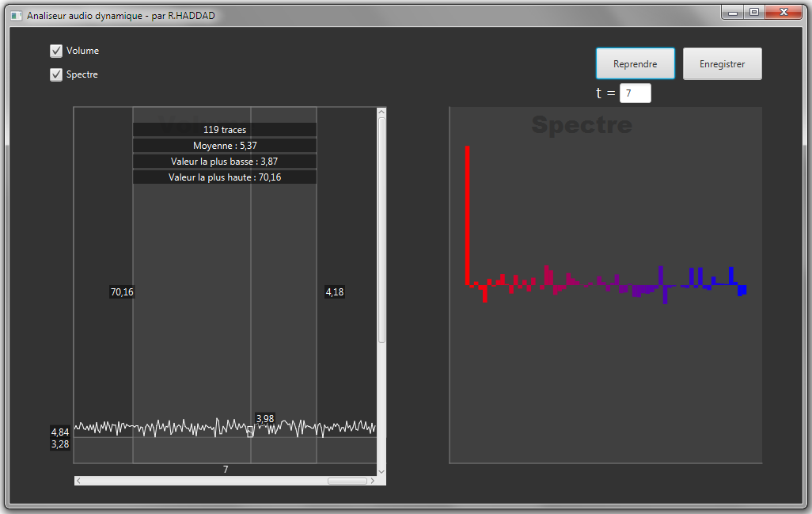Click the horizontal scrollbar thumb

click(347, 481)
